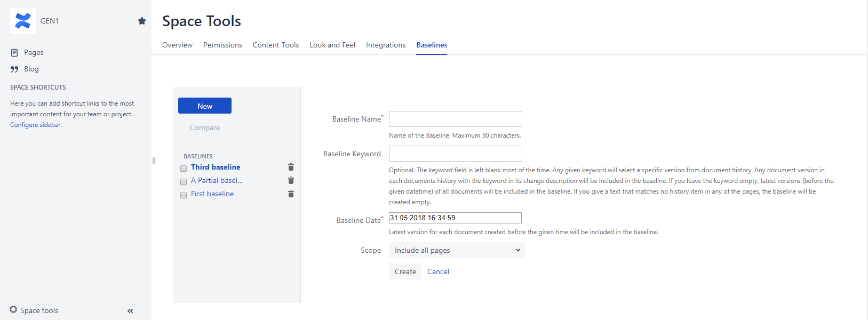868x320 pixels.
Task: Click the Cancel link
Action: click(438, 271)
